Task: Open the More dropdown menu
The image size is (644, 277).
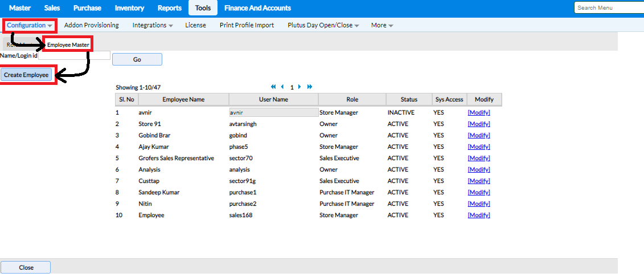Action: click(x=382, y=25)
